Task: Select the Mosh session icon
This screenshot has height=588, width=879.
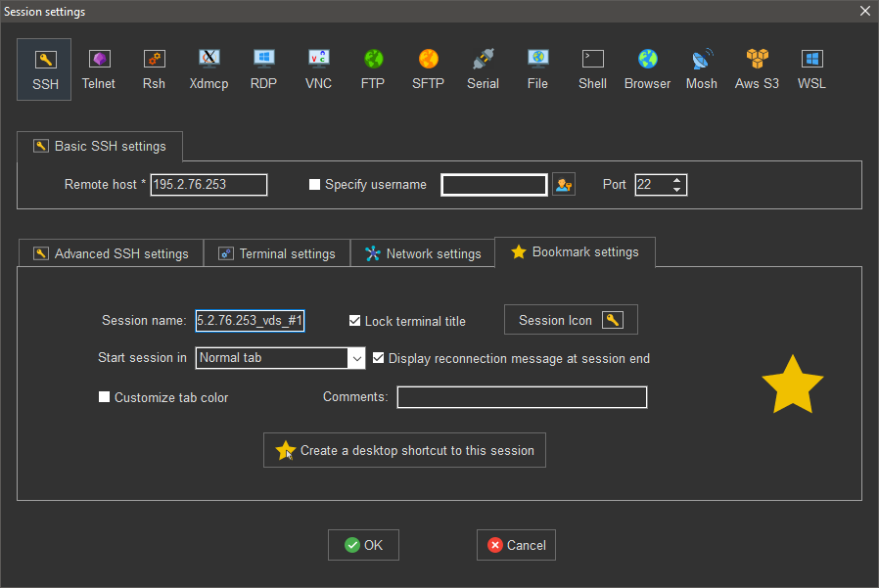Action: 701,68
